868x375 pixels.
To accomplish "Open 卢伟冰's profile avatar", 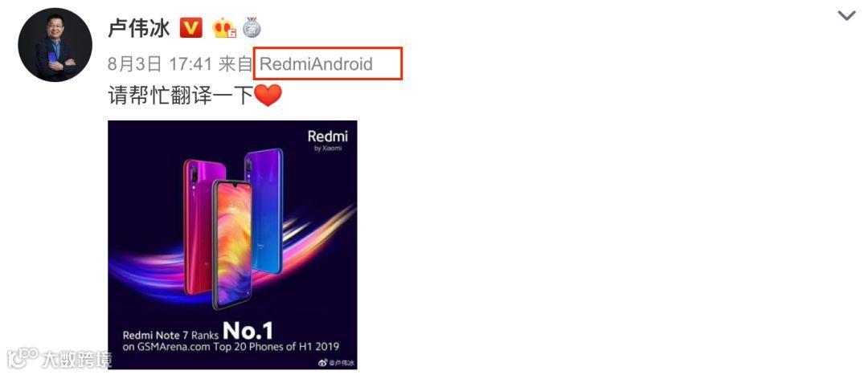I will coord(55,45).
